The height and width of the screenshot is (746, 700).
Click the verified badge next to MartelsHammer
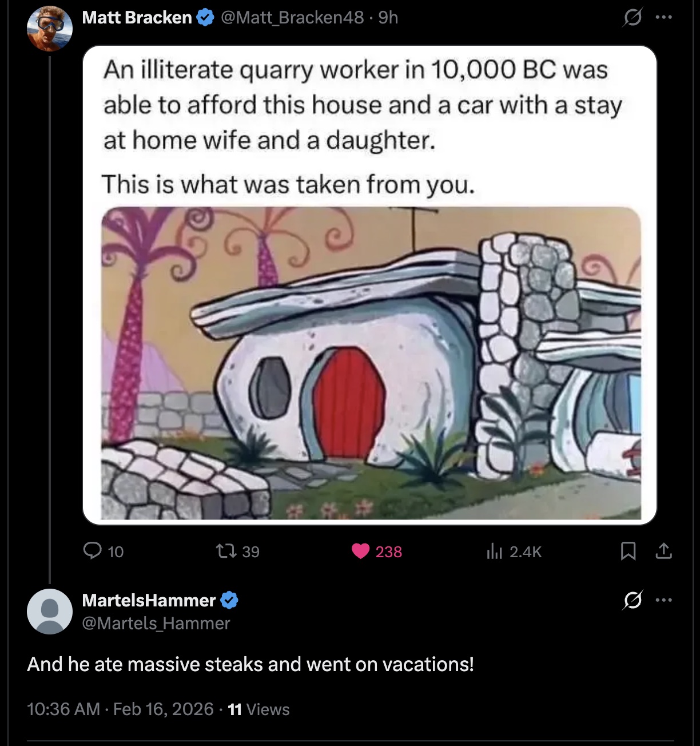pos(229,600)
